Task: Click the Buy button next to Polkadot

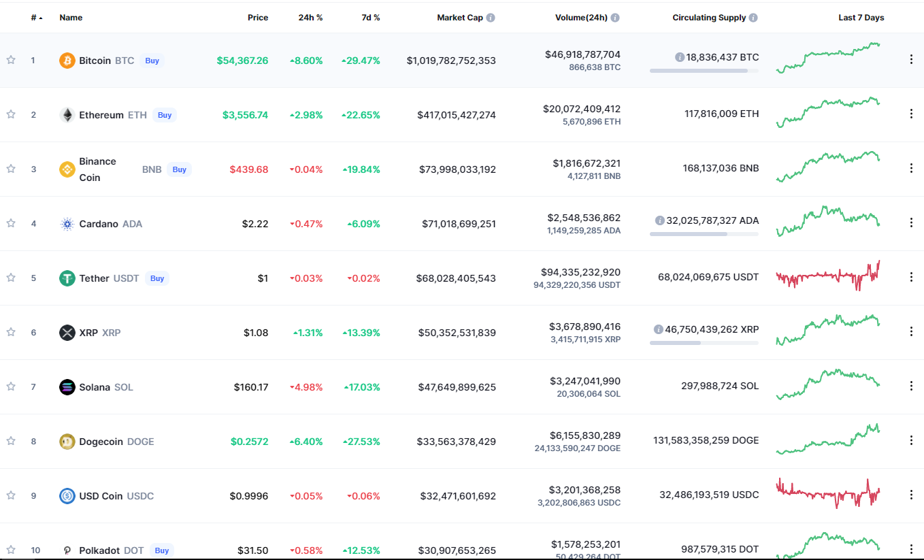Action: pos(162,550)
